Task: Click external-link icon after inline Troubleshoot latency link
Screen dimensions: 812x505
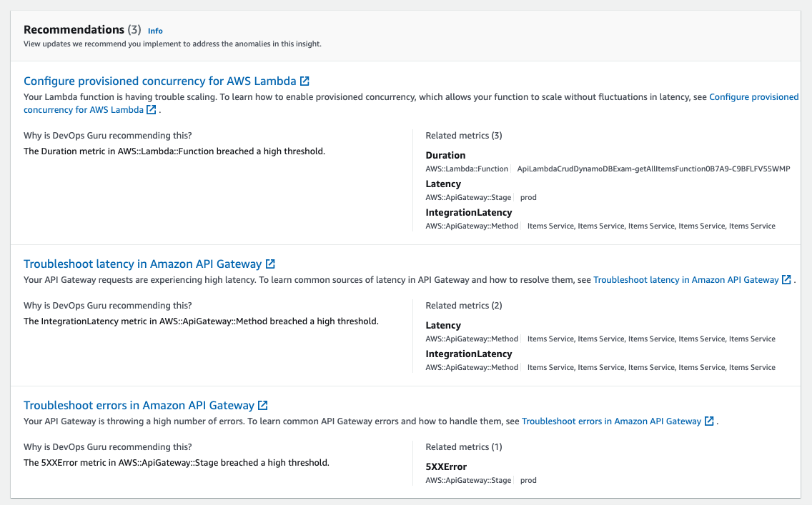Action: coord(786,280)
